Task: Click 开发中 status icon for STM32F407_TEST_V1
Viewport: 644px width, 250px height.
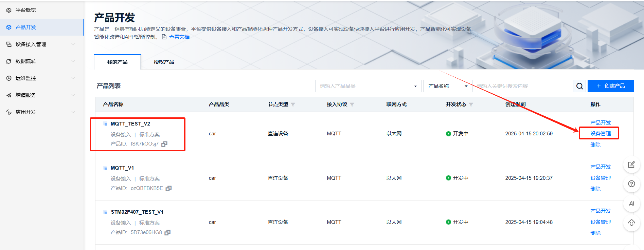Action: 448,222
